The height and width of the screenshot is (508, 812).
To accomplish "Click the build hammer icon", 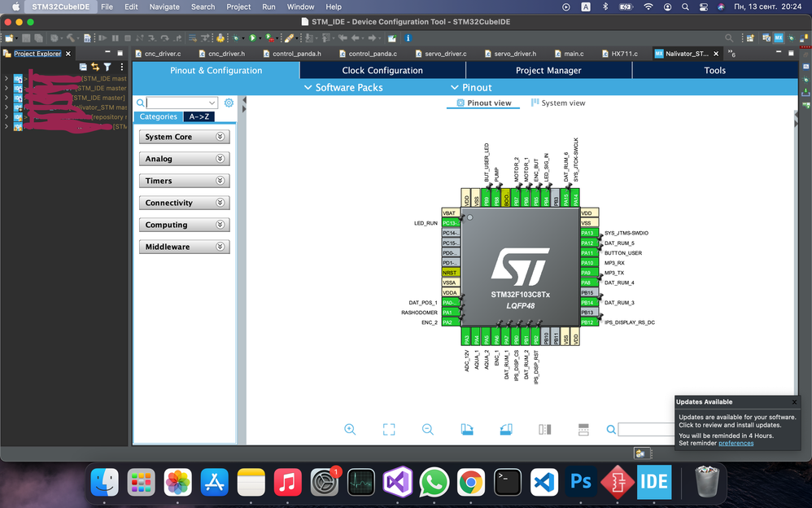I will [x=71, y=37].
